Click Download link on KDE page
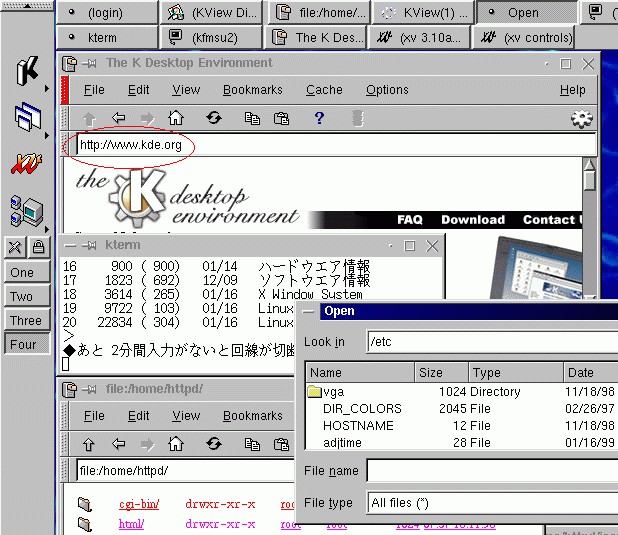Image resolution: width=618 pixels, height=535 pixels. [x=473, y=220]
